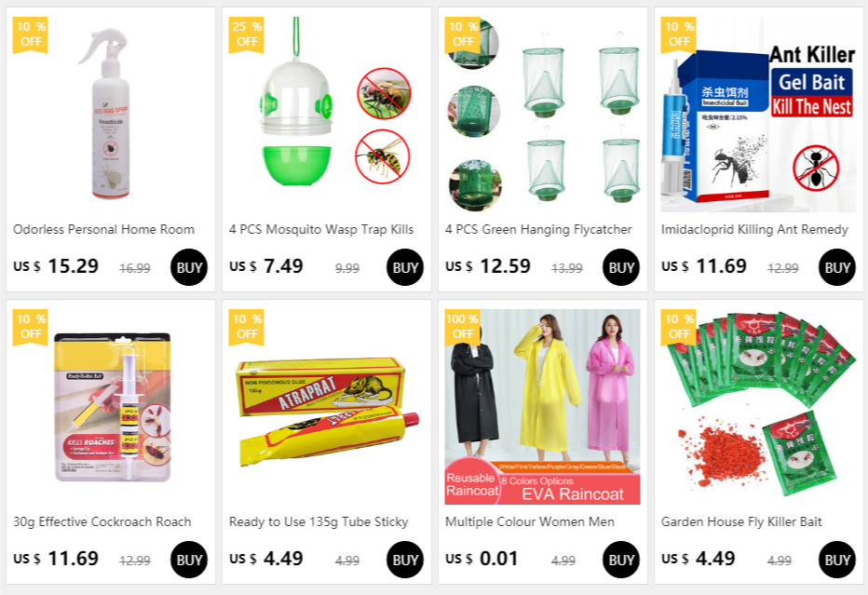Buy the Garden House Fly Killer Bait
Image resolution: width=868 pixels, height=595 pixels.
pyautogui.click(x=836, y=560)
